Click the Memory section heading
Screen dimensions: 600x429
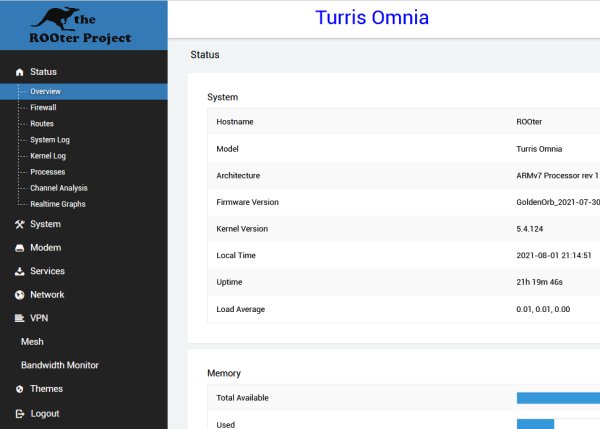pos(224,373)
